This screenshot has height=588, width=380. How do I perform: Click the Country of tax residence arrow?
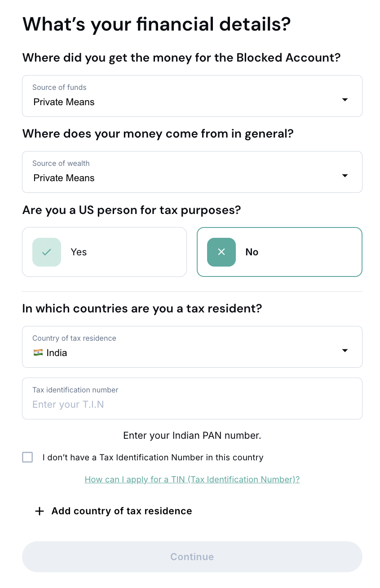345,351
